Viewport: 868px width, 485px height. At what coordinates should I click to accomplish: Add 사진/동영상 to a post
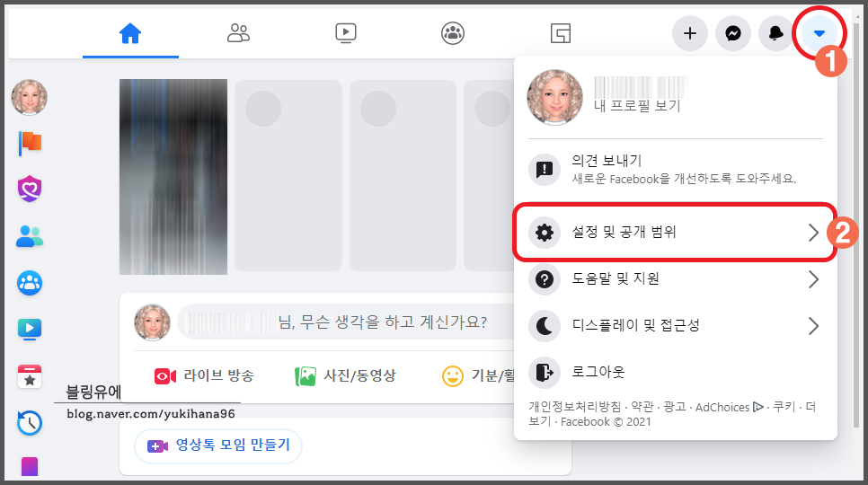click(345, 376)
